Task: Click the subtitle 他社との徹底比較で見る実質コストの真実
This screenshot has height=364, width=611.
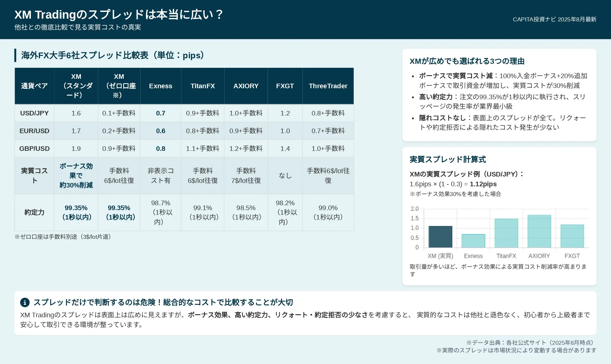Action: pos(78,27)
